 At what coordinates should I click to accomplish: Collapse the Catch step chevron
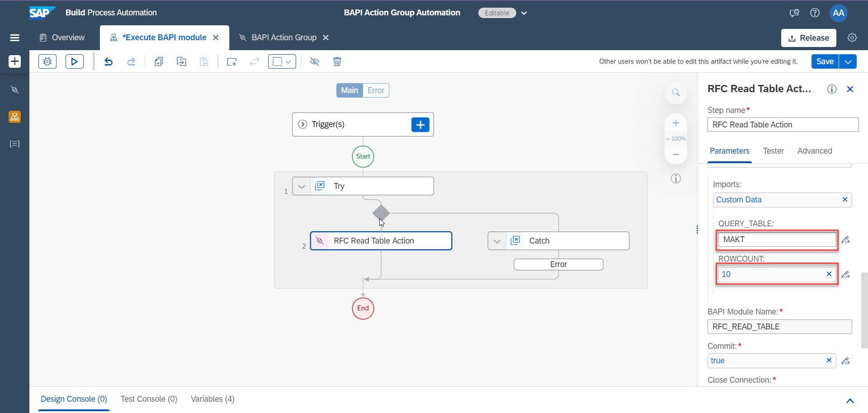[x=497, y=241]
